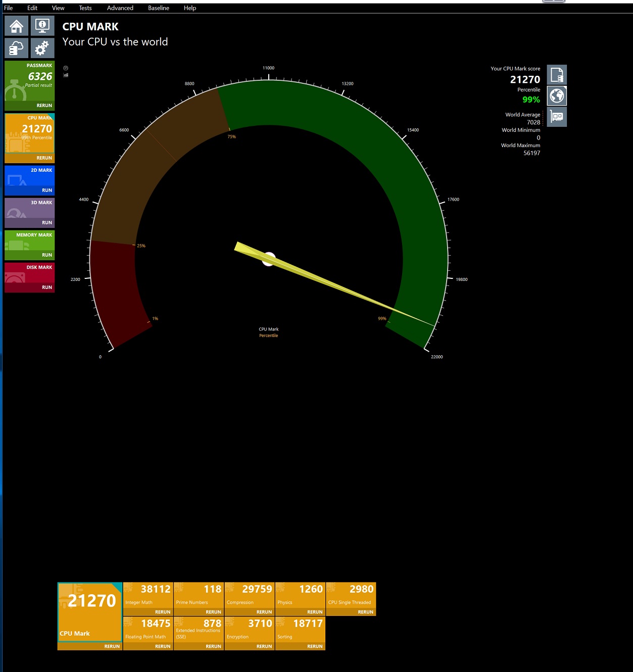Click the 25% percentile marker on the gauge
The height and width of the screenshot is (672, 633).
click(141, 246)
